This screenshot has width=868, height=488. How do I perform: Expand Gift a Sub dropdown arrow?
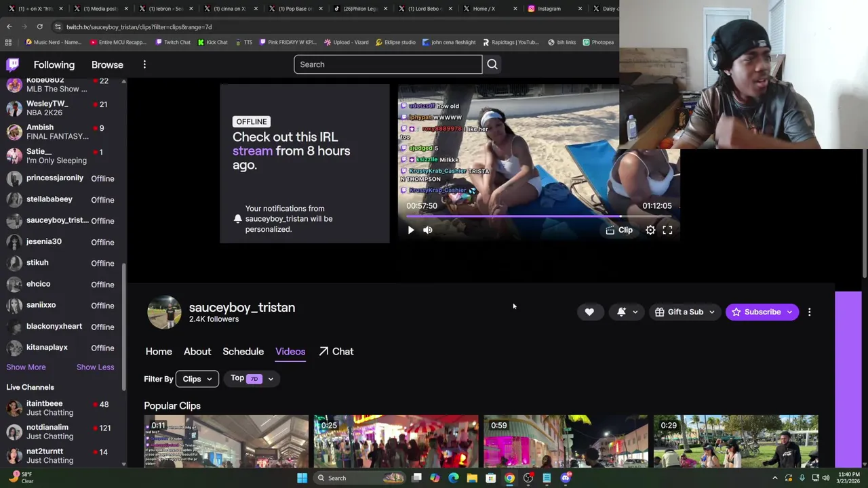coord(711,312)
